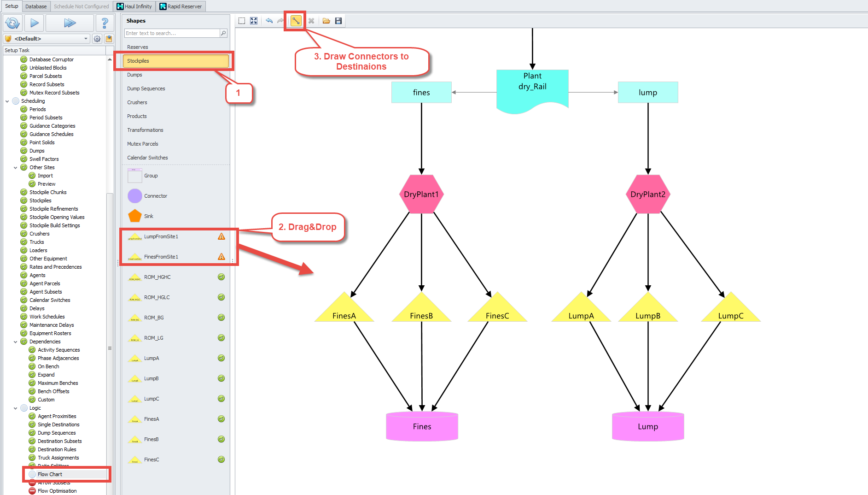
Task: Click the fast-forward double arrow button
Action: click(70, 23)
